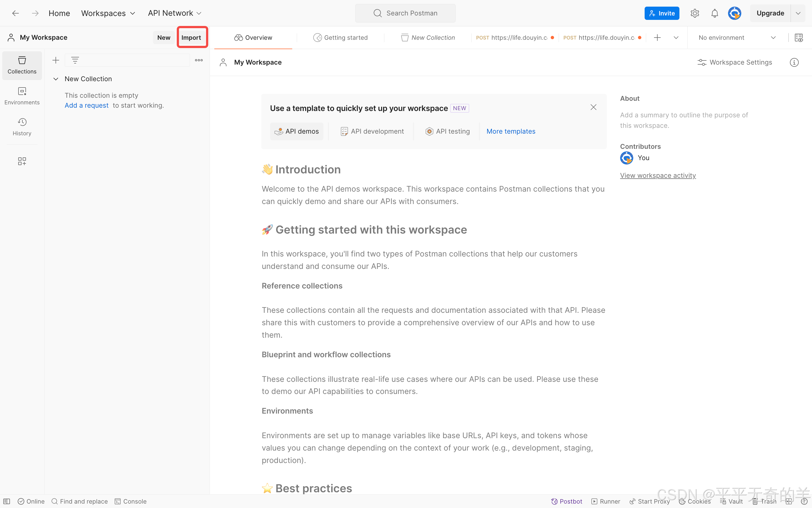Open the Environments sidebar panel

coord(22,96)
